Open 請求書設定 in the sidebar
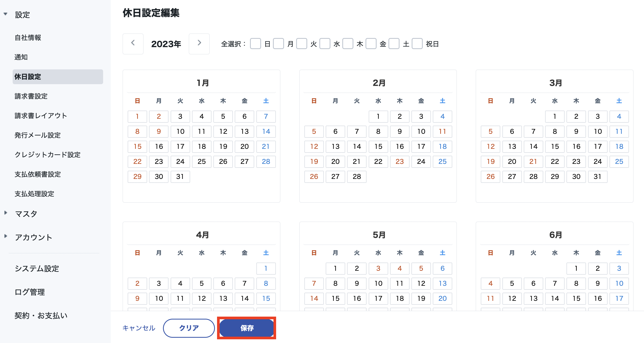This screenshot has height=343, width=644. [31, 96]
